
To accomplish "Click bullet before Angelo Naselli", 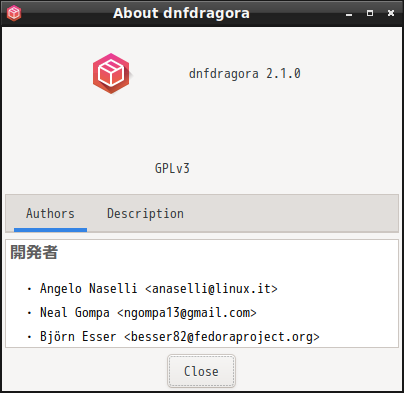I will 29,289.
